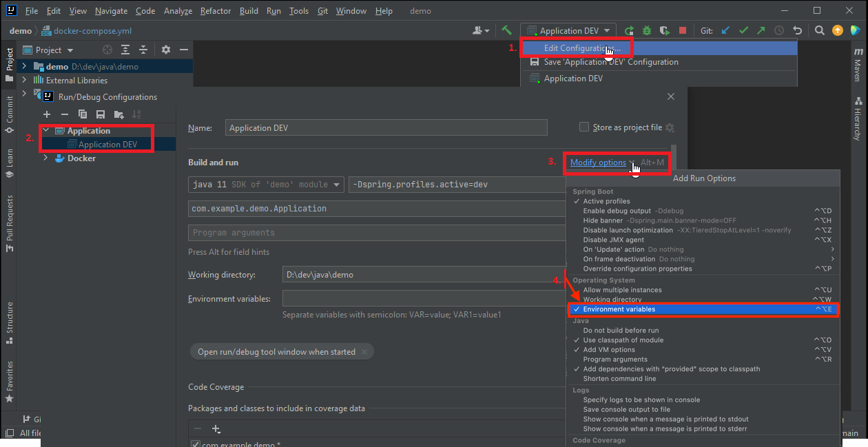This screenshot has height=447, width=868.
Task: Hide the Project tool window with minus icon
Action: click(184, 50)
